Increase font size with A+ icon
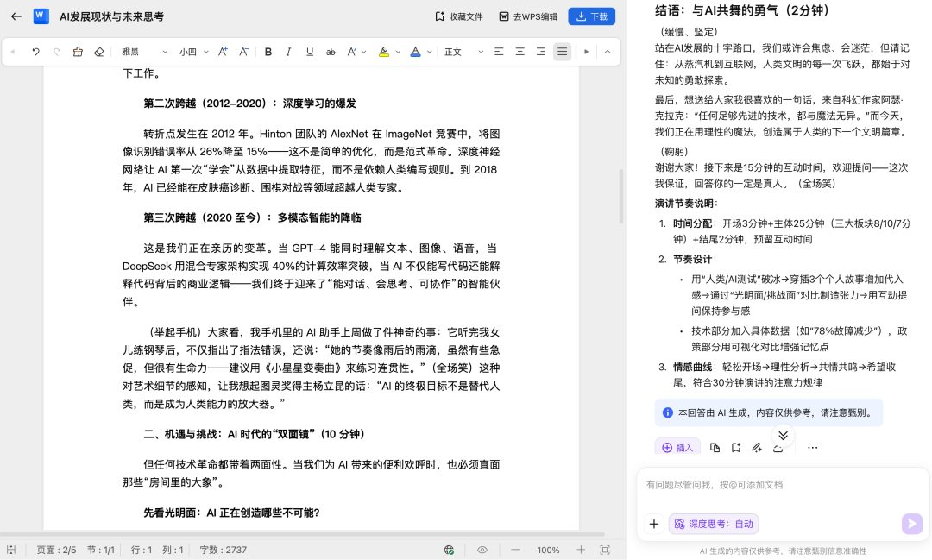 click(x=223, y=52)
